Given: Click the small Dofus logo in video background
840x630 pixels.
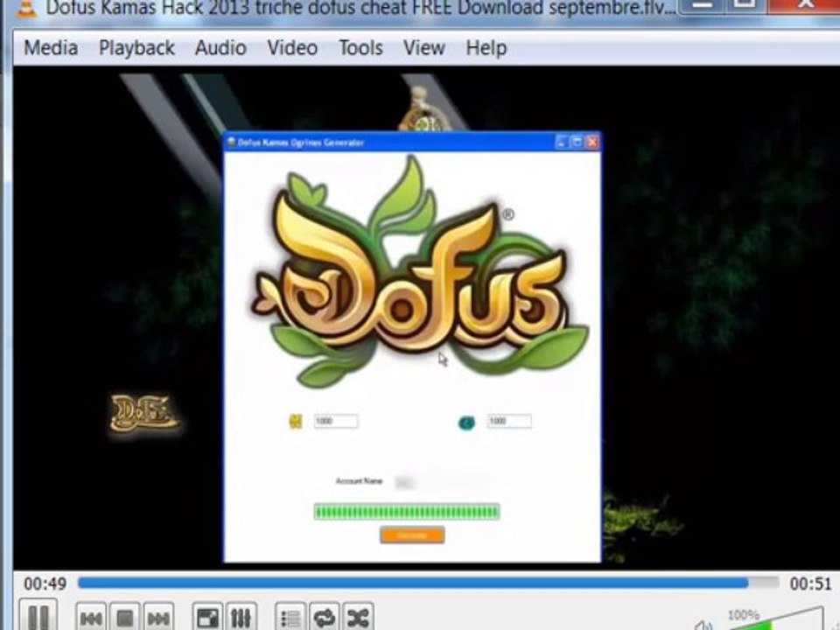Looking at the screenshot, I should [143, 413].
